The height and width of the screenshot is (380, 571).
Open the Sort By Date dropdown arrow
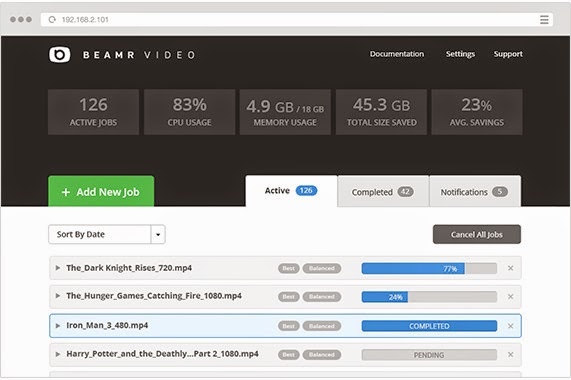click(158, 234)
